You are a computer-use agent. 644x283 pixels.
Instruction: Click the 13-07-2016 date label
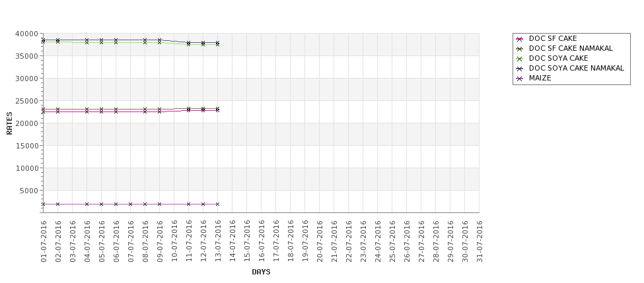(218, 241)
